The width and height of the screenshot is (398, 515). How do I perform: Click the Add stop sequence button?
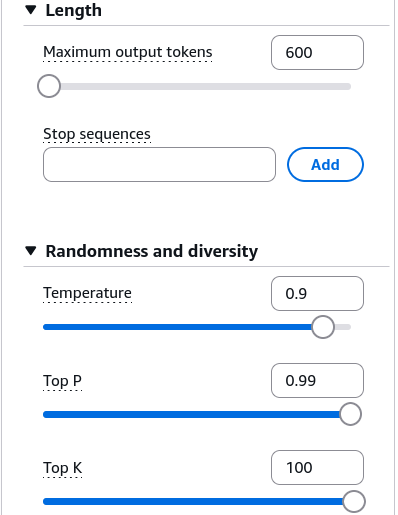(x=325, y=165)
